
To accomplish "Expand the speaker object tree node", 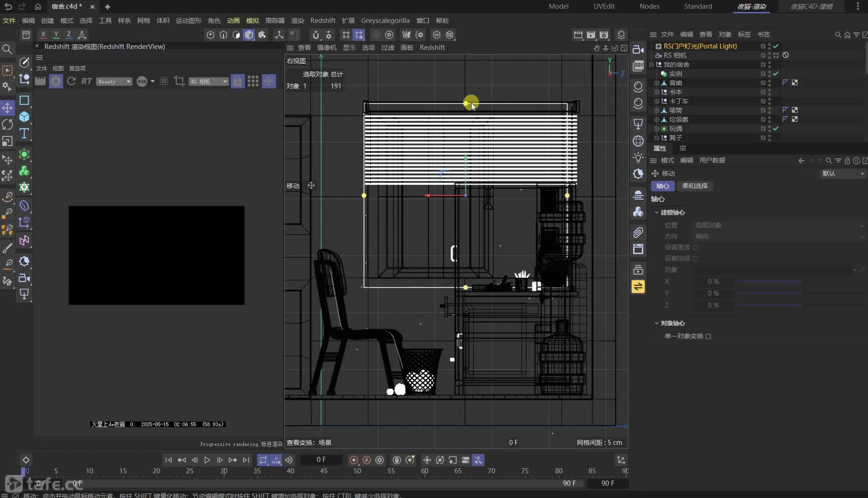I will click(x=656, y=83).
